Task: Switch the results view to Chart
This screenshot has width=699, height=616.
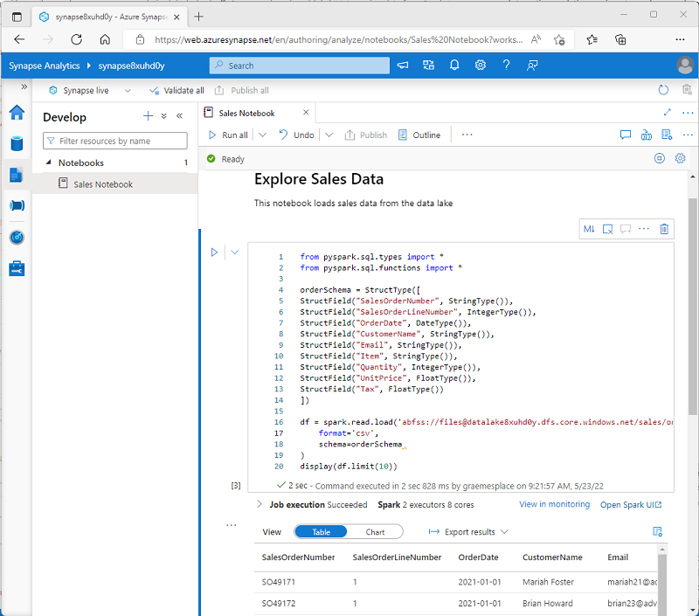Action: (x=376, y=531)
